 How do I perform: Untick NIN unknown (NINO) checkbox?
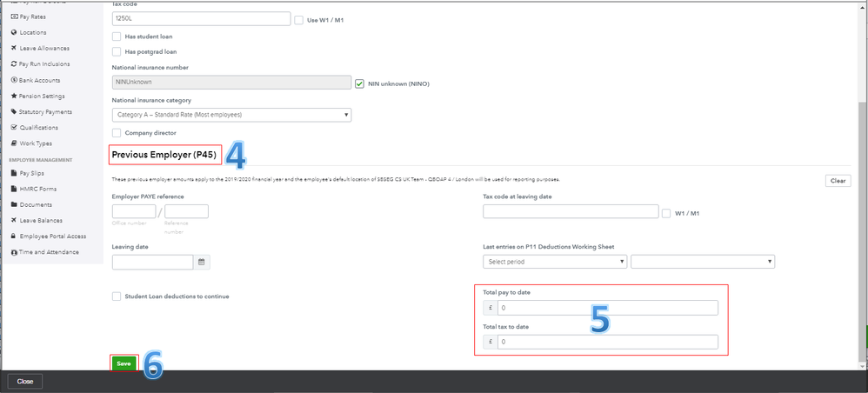click(x=360, y=83)
